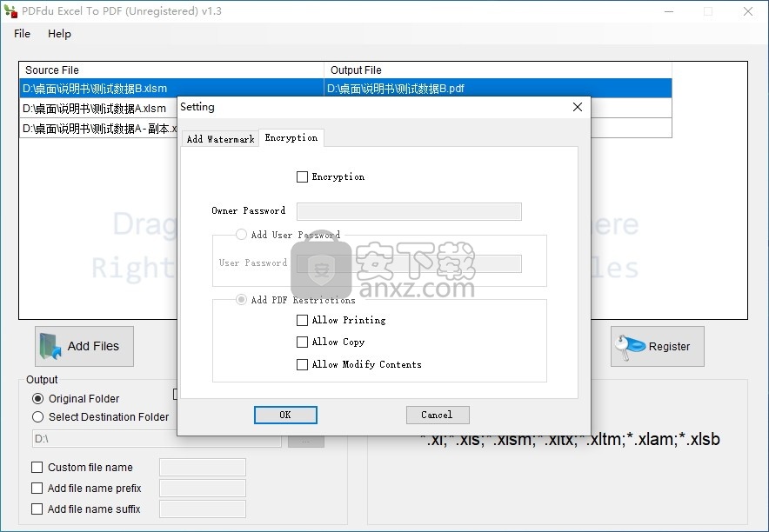769x532 pixels.
Task: Click the Owner Password field
Action: point(409,211)
